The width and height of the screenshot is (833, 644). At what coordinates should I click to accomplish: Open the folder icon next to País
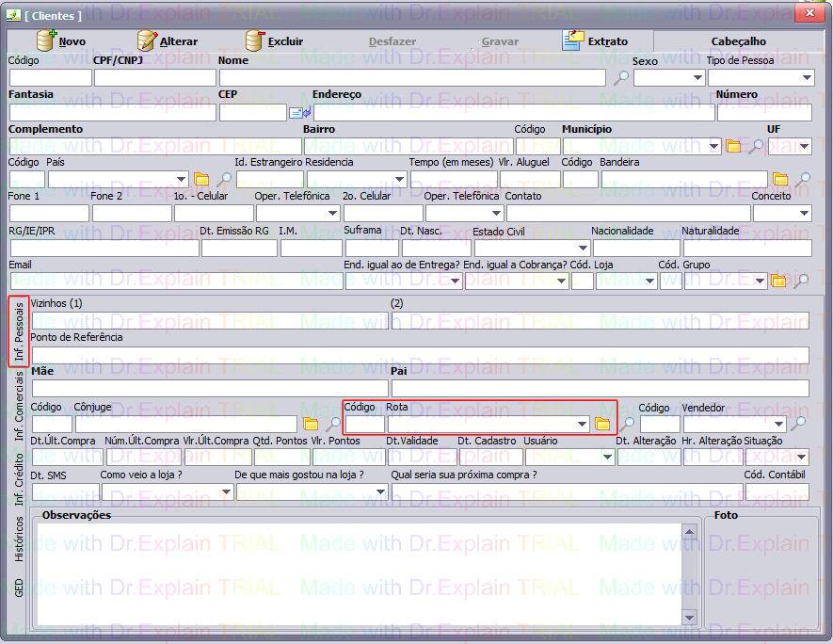pos(201,179)
